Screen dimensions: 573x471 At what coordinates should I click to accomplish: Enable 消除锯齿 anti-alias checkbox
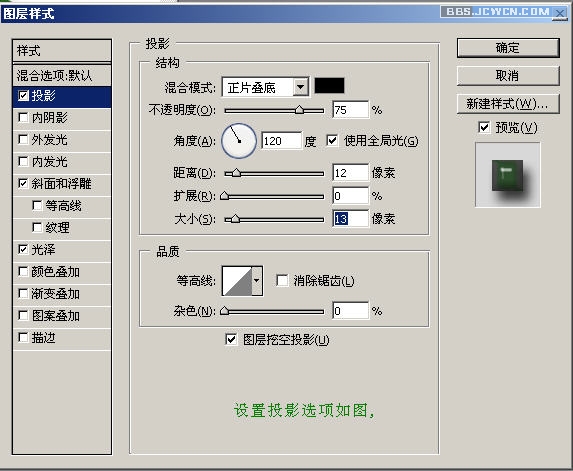(x=282, y=281)
